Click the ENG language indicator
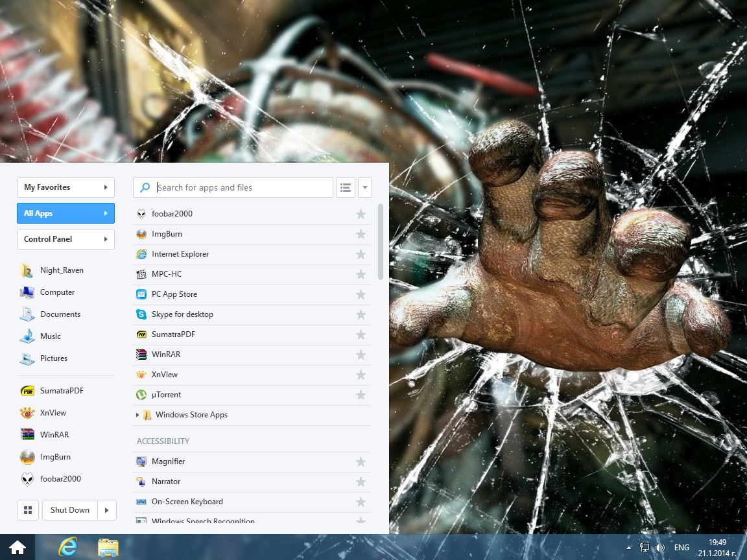 682,548
